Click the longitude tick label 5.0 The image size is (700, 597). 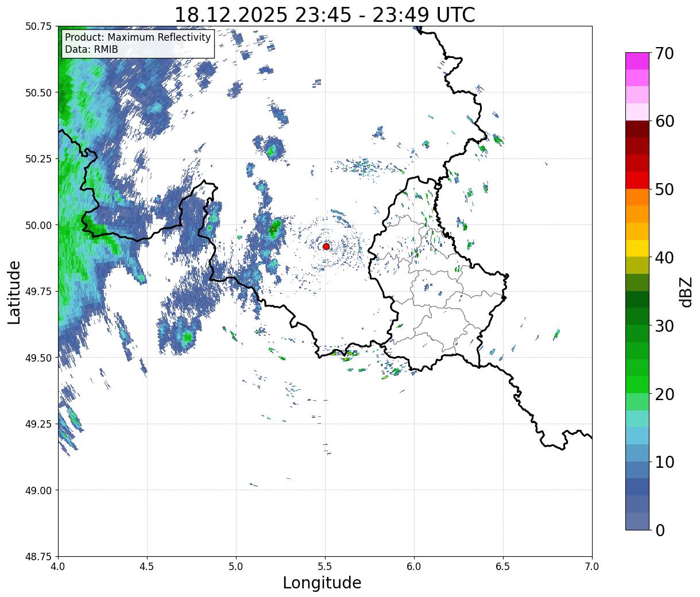[236, 567]
